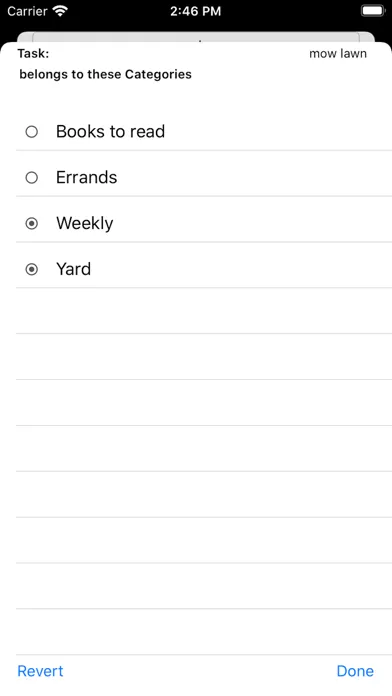Tap the Errands category label
The image size is (392, 696).
click(87, 177)
